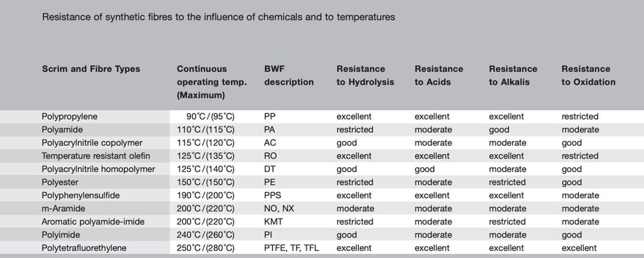Click the 240°C/(260°C) temperature value
This screenshot has width=644, height=258.
[x=206, y=235]
